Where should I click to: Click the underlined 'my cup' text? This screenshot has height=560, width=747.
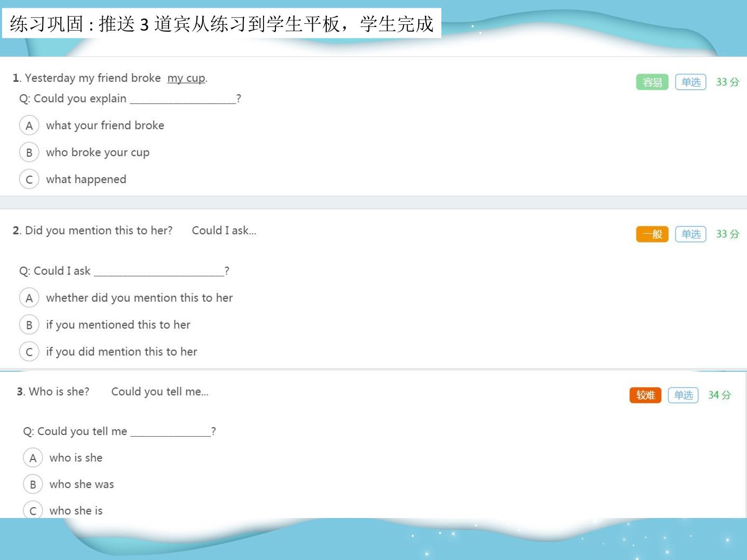click(x=186, y=78)
